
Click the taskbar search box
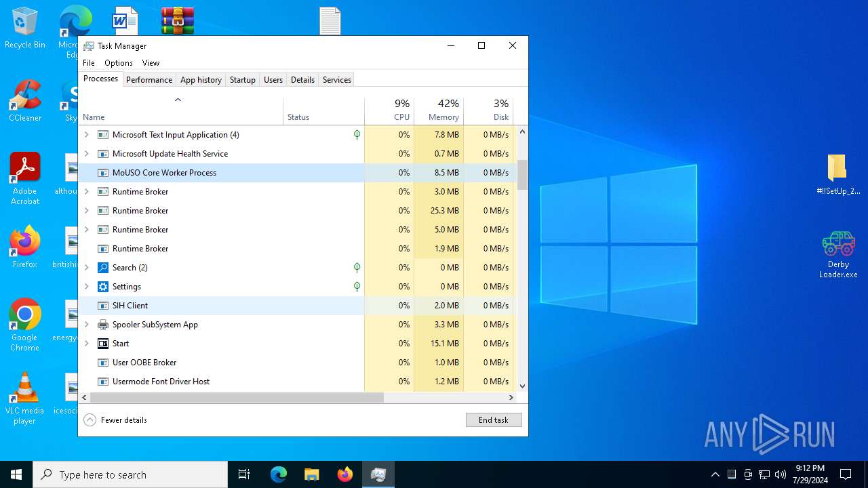point(130,474)
